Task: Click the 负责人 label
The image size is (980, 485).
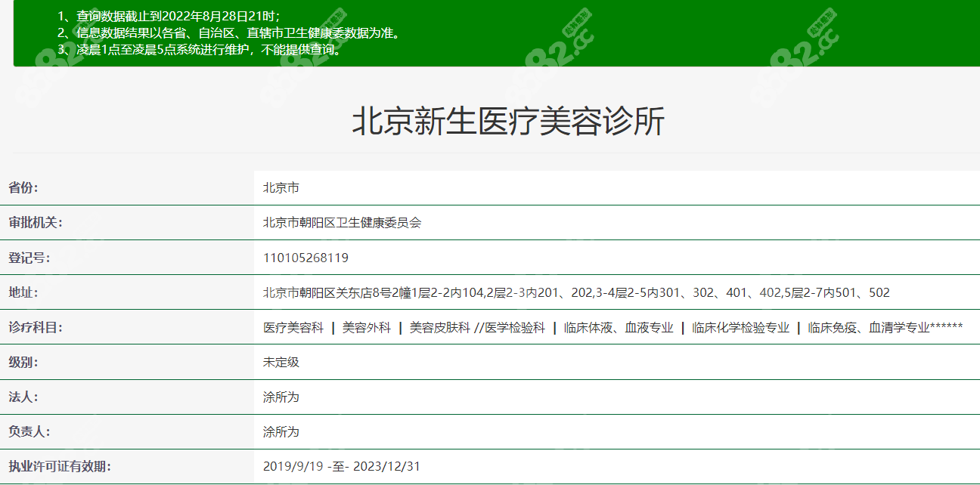Action: [x=29, y=431]
